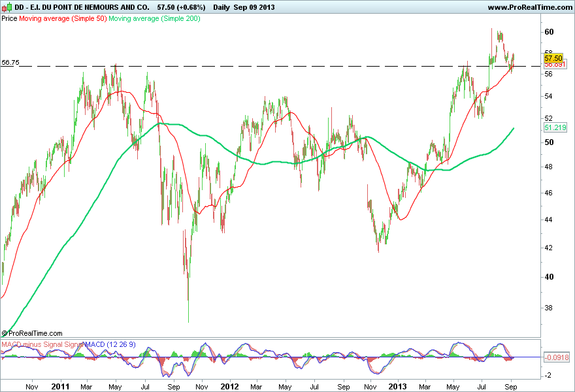Select the MACD minus Signal indicator legend
Image resolution: width=575 pixels, height=392 pixels.
32,345
